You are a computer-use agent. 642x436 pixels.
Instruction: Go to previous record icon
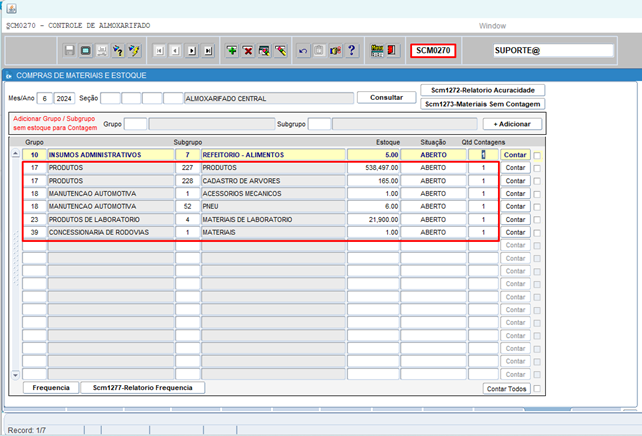point(176,51)
